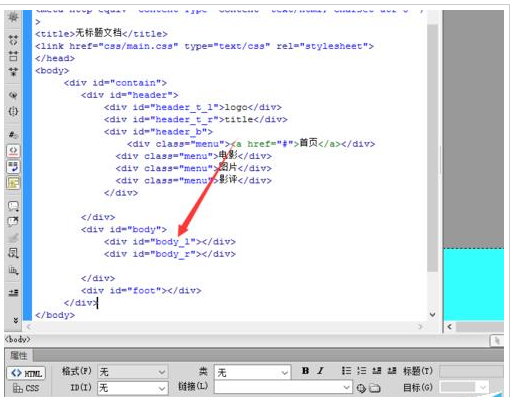Click the pointer tool icon in status bar
This screenshot has width=510, height=397.
pos(497,341)
